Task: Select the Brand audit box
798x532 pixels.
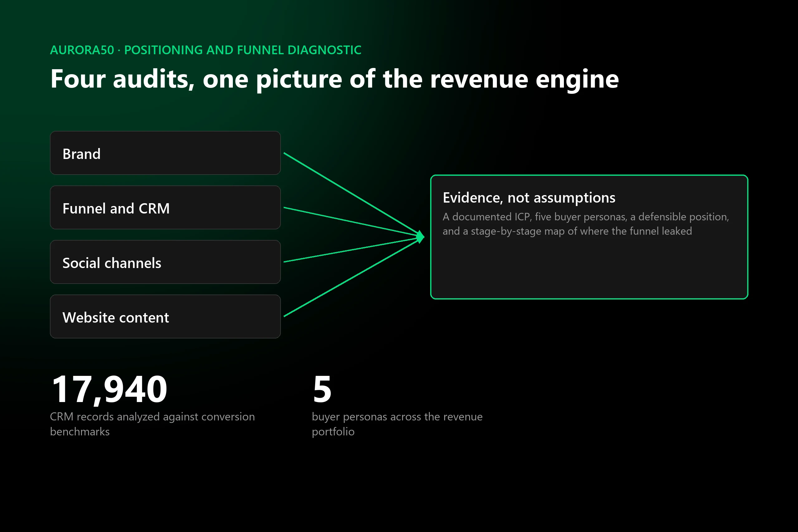Action: (x=165, y=153)
